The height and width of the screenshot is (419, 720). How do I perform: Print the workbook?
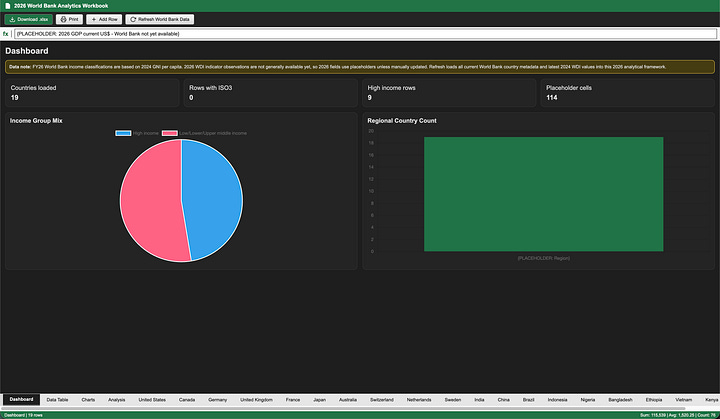[69, 19]
